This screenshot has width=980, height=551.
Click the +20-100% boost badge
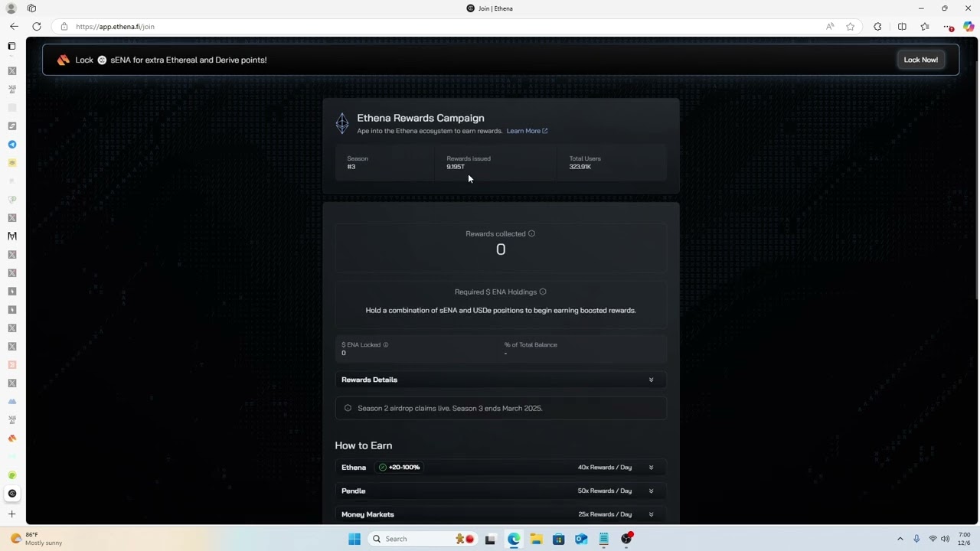click(x=399, y=467)
